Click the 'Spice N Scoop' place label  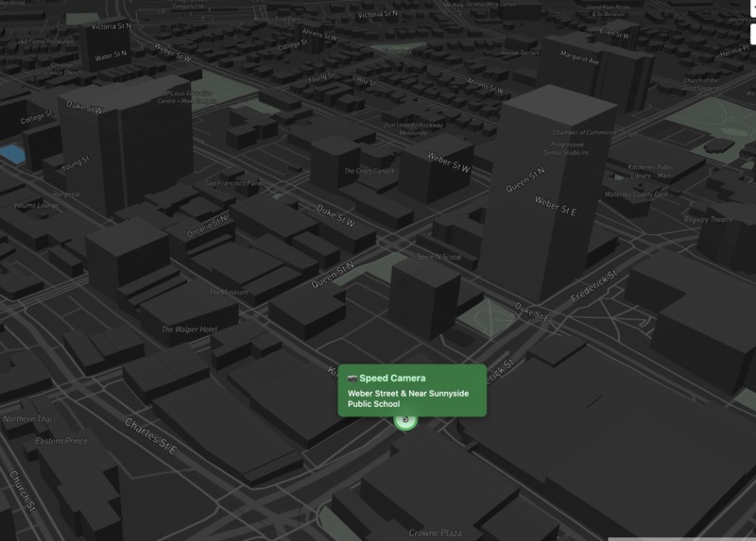click(x=438, y=257)
